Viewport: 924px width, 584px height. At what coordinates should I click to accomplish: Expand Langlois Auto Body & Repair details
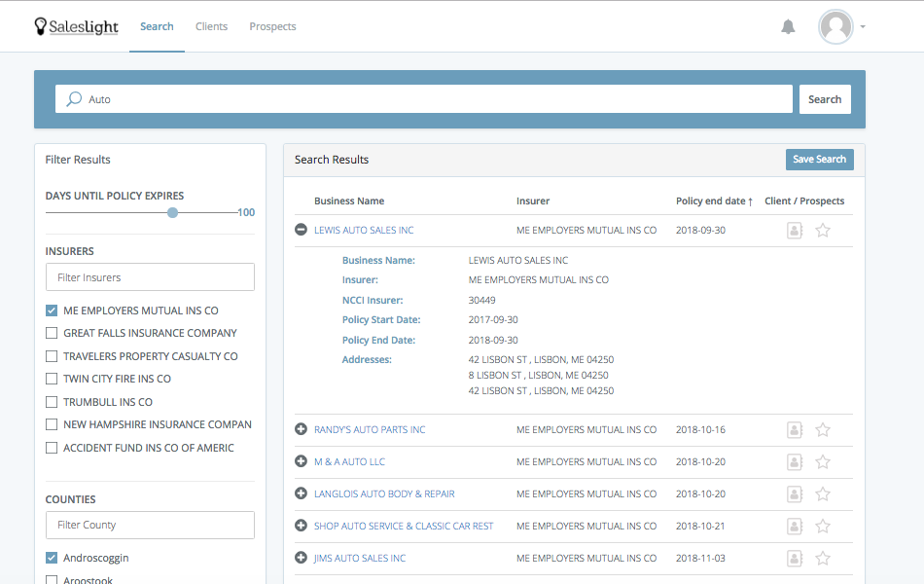302,493
